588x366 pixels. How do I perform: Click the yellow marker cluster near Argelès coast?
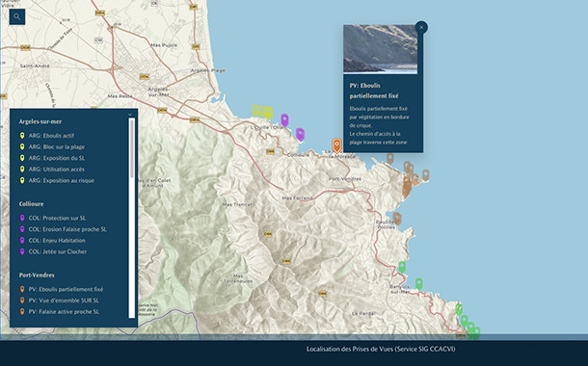coord(262,112)
